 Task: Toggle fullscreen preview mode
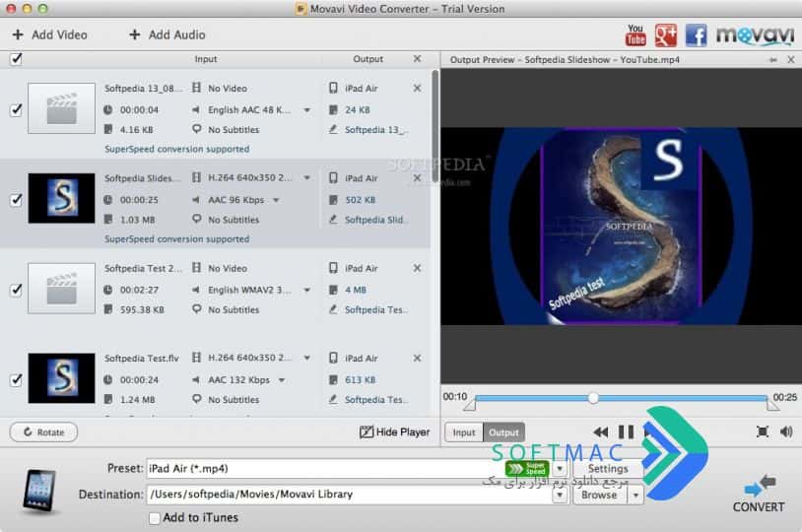click(x=763, y=432)
